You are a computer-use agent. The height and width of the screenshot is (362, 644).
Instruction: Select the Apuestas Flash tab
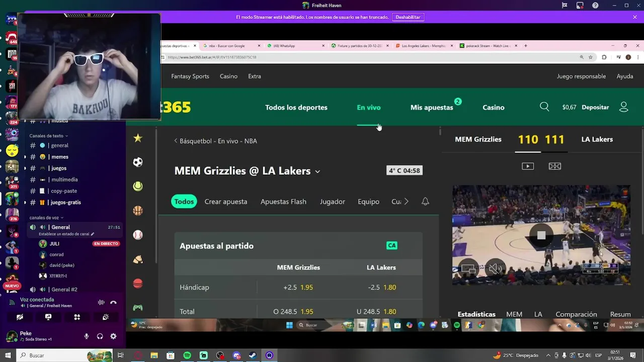click(x=283, y=202)
